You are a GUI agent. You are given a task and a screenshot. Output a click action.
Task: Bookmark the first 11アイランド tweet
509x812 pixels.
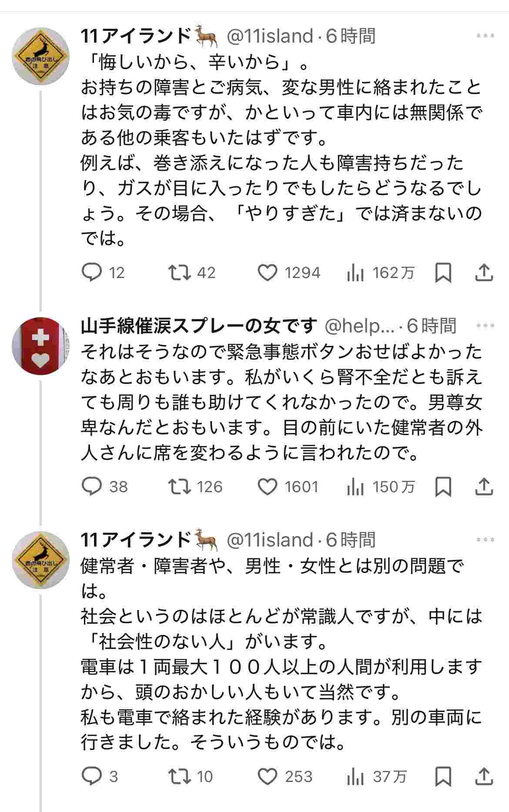point(443,272)
